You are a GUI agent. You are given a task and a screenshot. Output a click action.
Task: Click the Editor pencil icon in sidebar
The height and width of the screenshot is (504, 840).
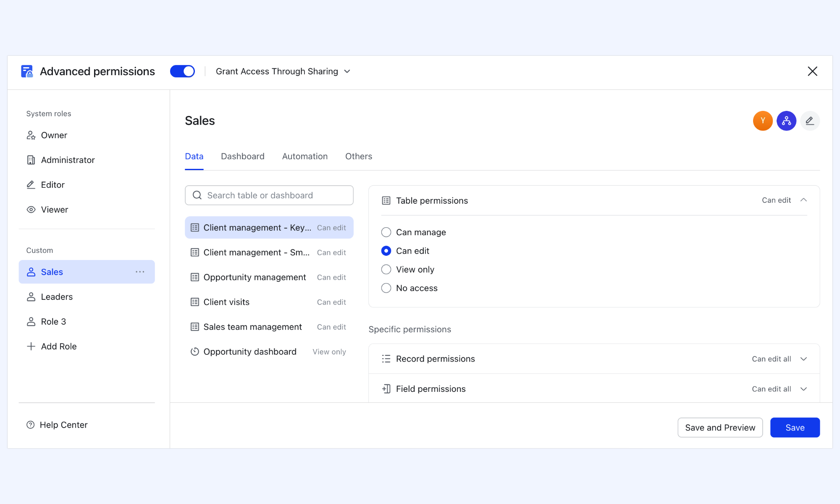[31, 185]
